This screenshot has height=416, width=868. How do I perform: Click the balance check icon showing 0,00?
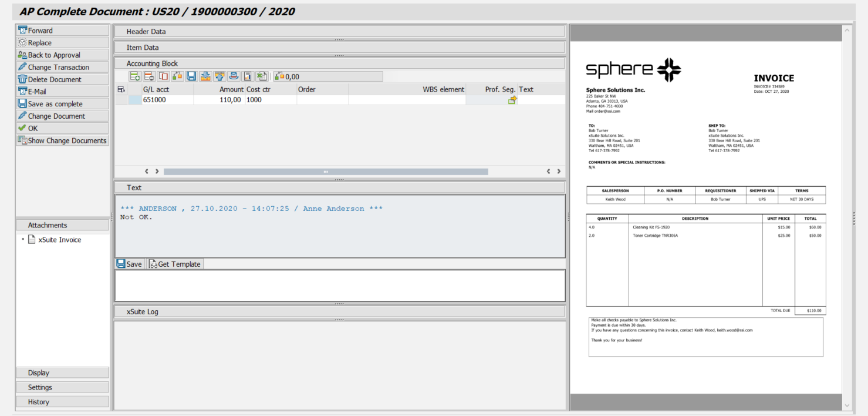tap(282, 76)
